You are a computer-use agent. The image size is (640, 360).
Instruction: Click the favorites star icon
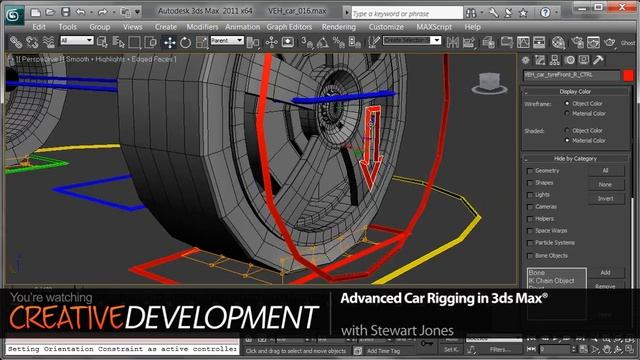click(x=523, y=13)
